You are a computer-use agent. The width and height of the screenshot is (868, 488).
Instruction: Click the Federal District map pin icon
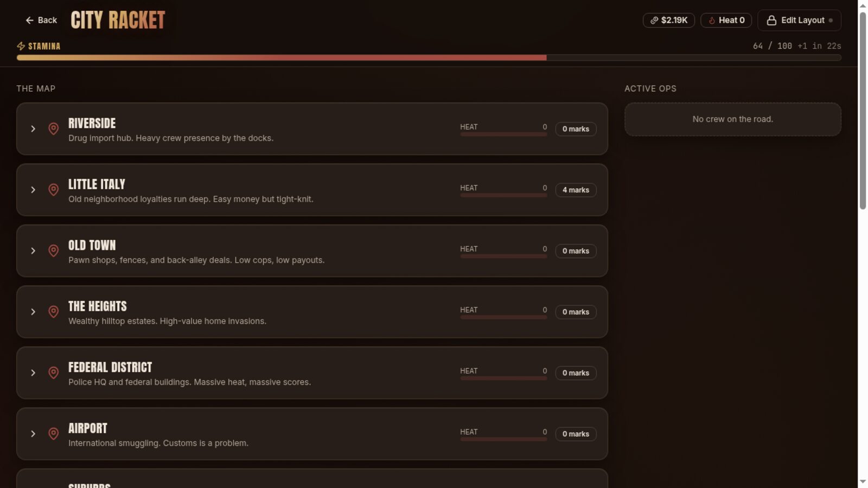53,373
